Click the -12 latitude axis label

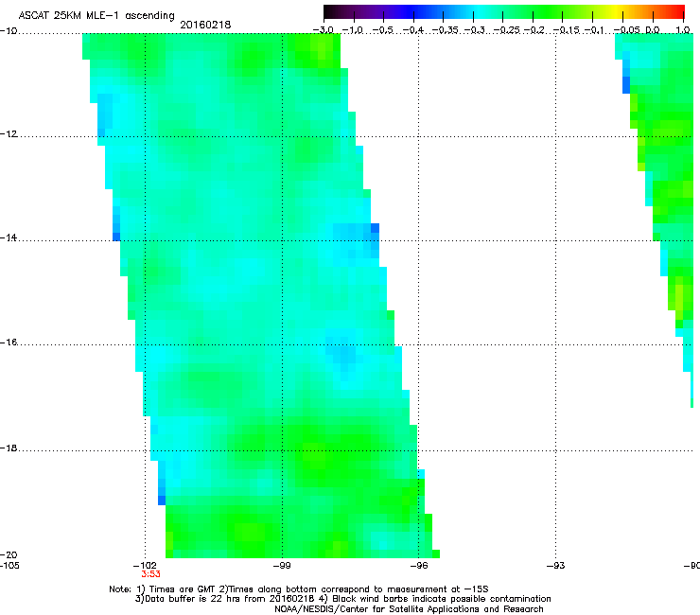(9, 134)
